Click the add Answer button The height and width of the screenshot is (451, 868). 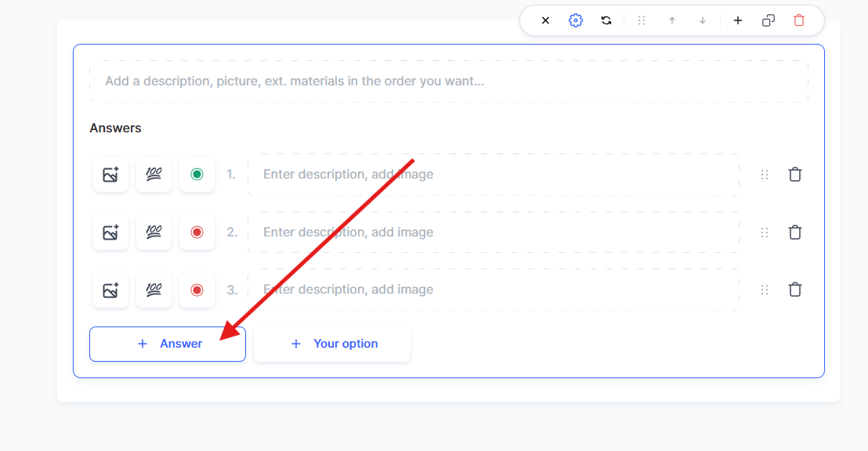coord(168,344)
